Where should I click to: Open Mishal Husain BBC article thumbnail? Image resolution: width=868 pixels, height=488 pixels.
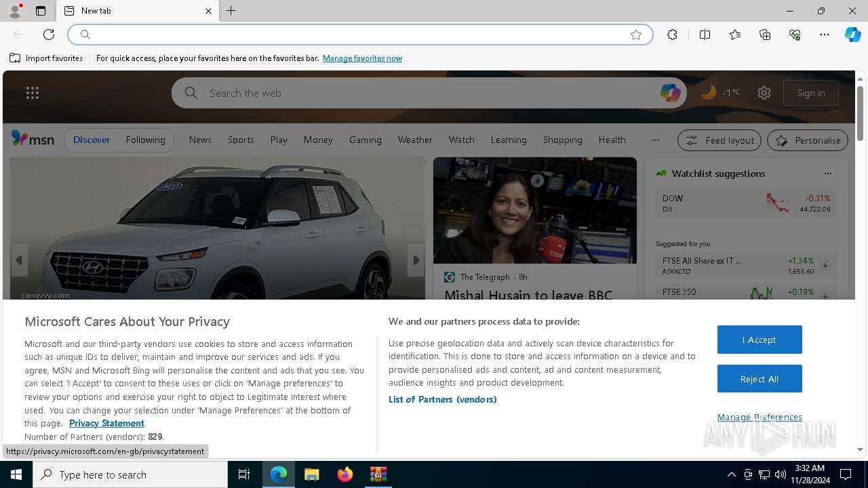[535, 210]
